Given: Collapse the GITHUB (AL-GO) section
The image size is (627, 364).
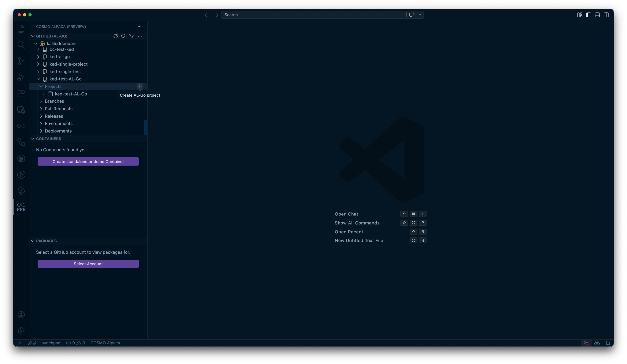Looking at the screenshot, I should tap(33, 36).
